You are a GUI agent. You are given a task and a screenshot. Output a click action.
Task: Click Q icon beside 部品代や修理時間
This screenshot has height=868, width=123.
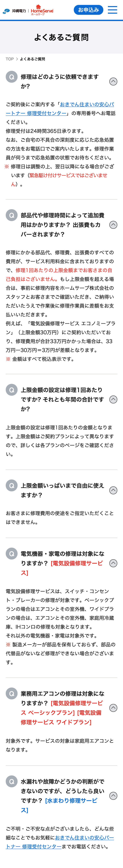pyautogui.click(x=12, y=215)
